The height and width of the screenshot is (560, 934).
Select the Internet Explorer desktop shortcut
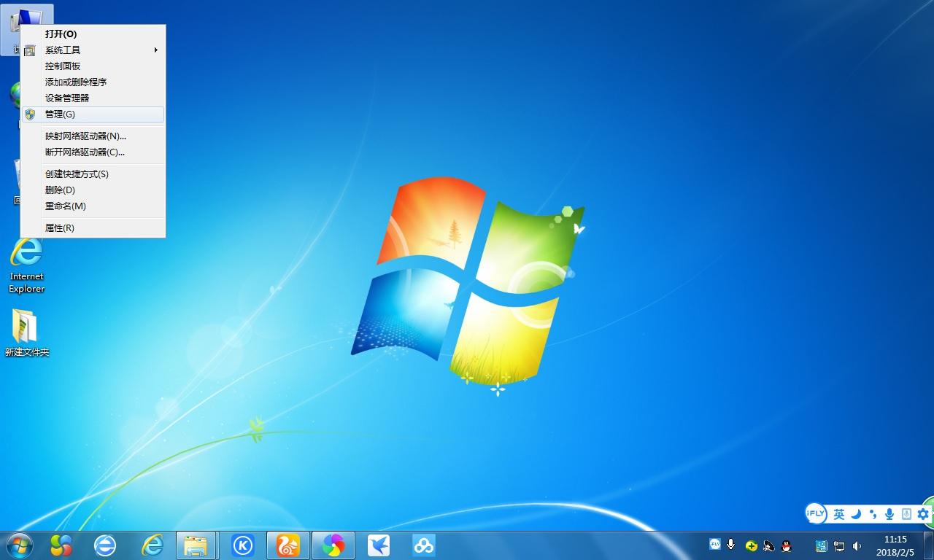pos(26,265)
